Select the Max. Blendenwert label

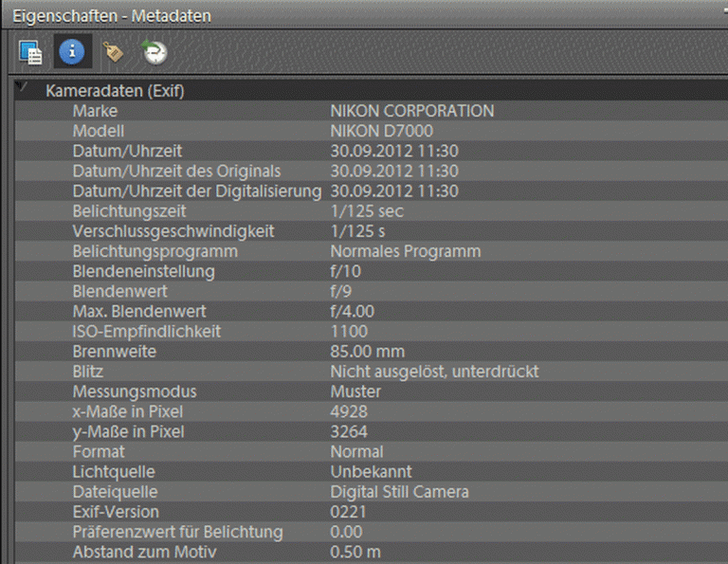point(139,311)
